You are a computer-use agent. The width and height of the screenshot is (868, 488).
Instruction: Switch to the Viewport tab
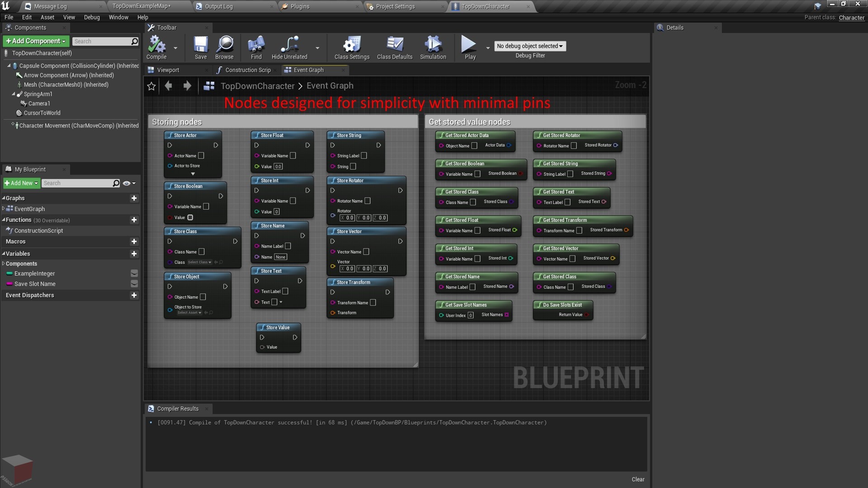coord(168,70)
